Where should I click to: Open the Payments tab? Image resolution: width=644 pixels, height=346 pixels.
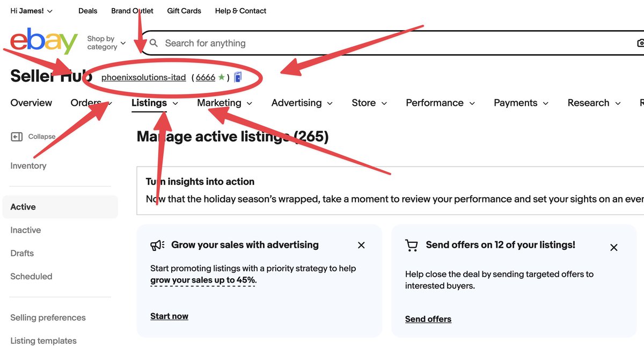click(x=516, y=103)
